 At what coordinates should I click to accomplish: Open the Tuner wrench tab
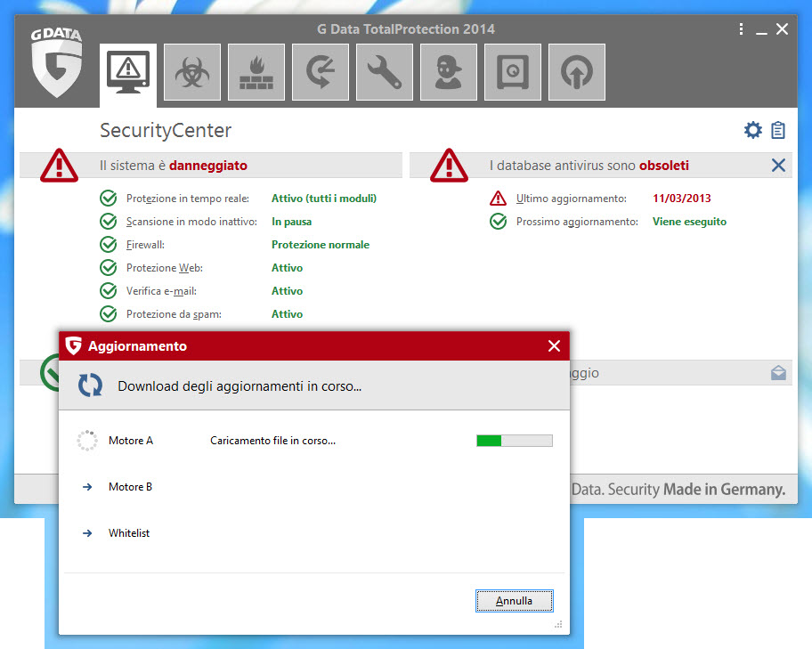pos(385,72)
